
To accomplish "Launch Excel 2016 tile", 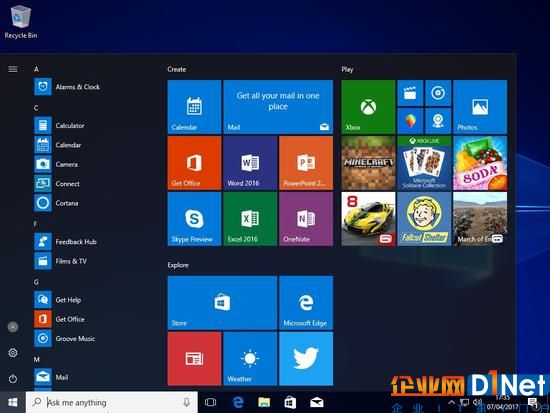I will [x=250, y=219].
